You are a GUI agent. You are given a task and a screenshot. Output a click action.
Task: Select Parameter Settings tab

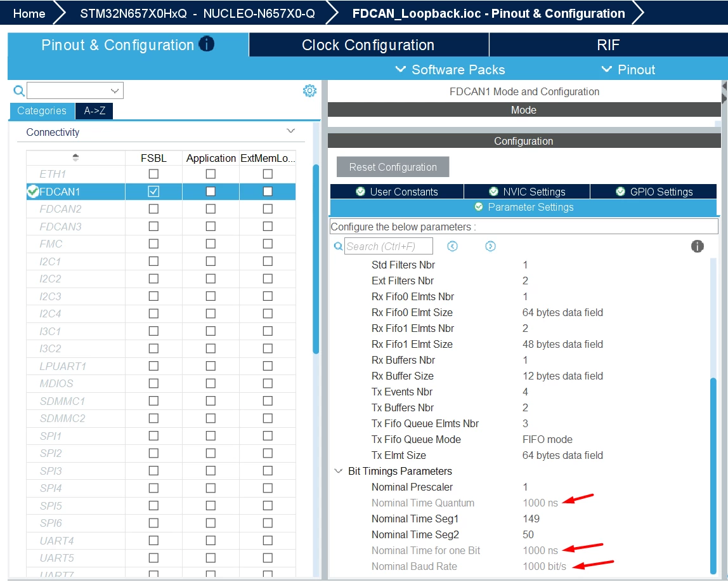(x=523, y=208)
